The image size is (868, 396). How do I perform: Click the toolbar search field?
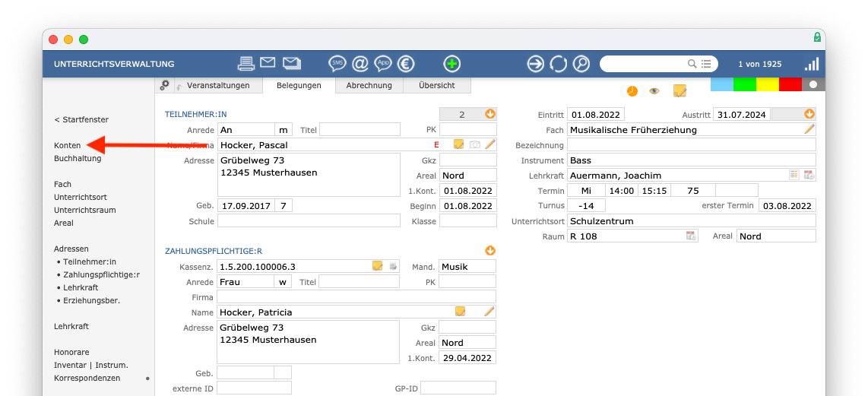pos(659,64)
